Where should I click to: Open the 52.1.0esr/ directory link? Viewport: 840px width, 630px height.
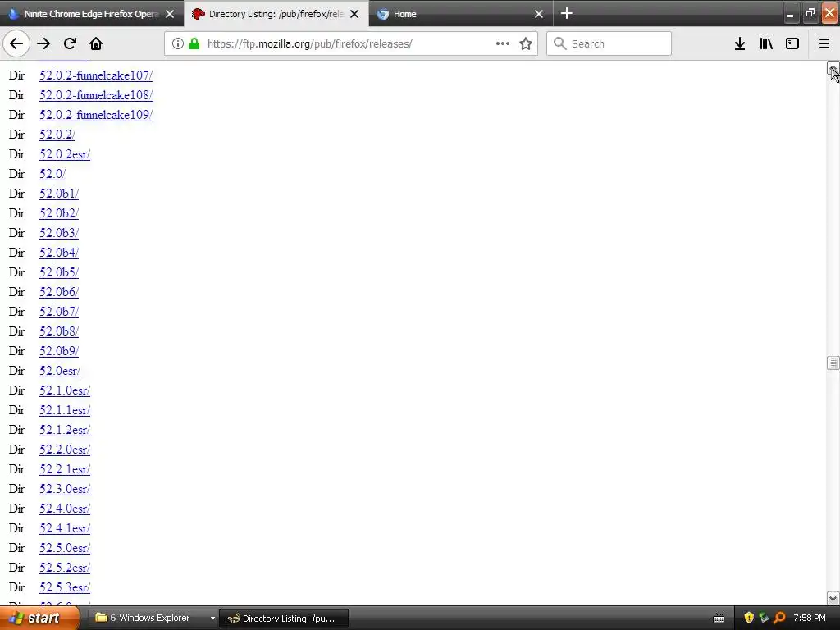[x=65, y=390]
